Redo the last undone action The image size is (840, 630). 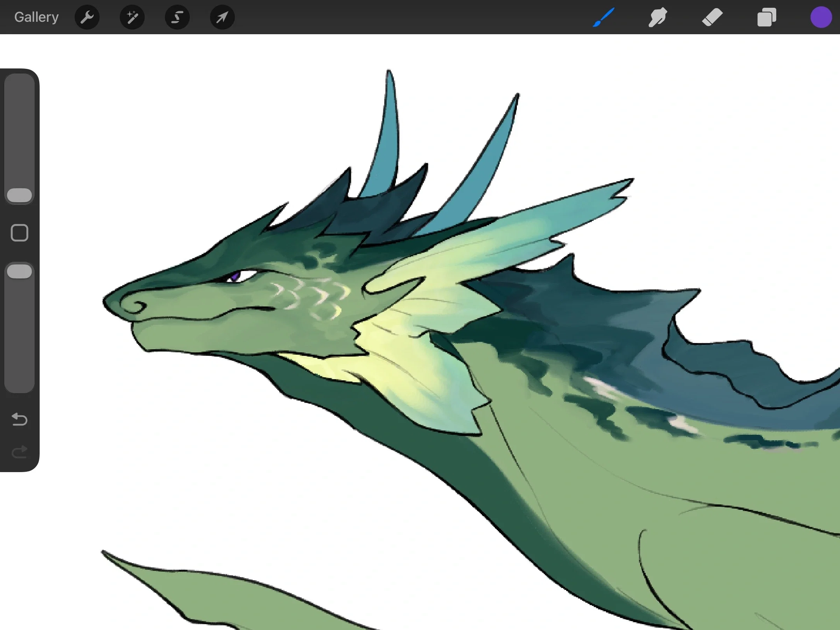point(19,451)
